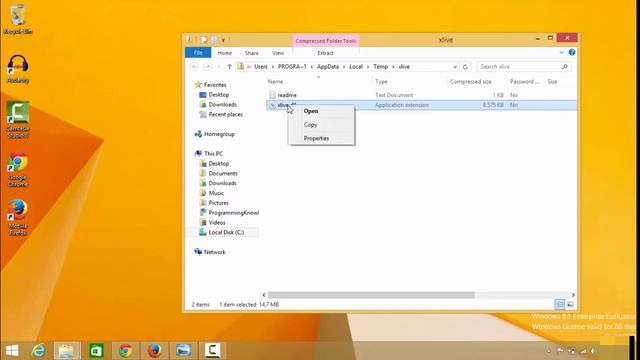Image resolution: width=640 pixels, height=360 pixels.
Task: Switch to large icons view in status bar
Action: tap(570, 304)
